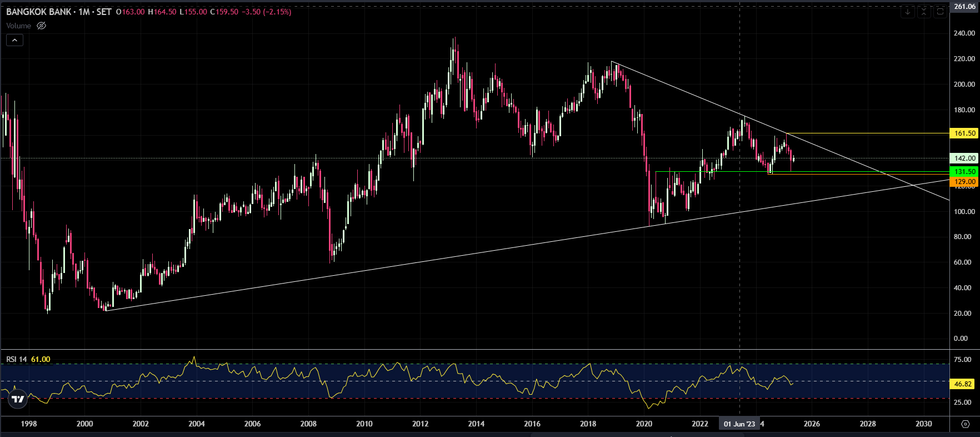The width and height of the screenshot is (980, 437).
Task: Click the 2026 year on time axis
Action: pyautogui.click(x=812, y=424)
